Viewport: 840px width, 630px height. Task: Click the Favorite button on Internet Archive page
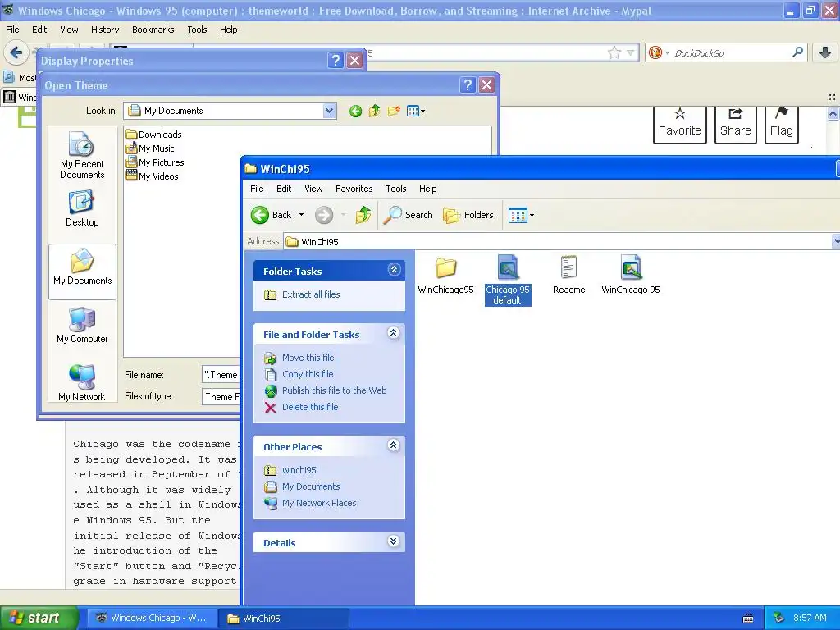point(680,125)
